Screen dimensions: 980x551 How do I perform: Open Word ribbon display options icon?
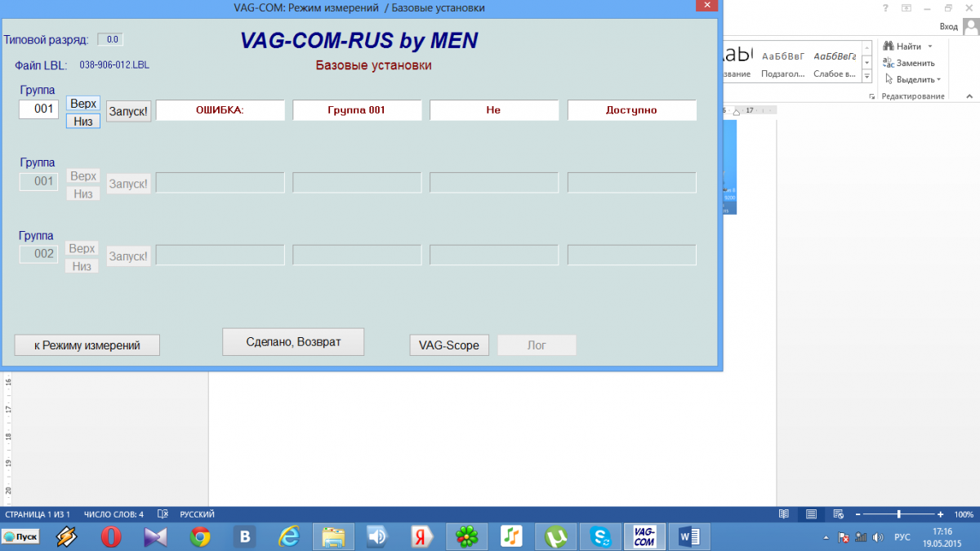906,7
